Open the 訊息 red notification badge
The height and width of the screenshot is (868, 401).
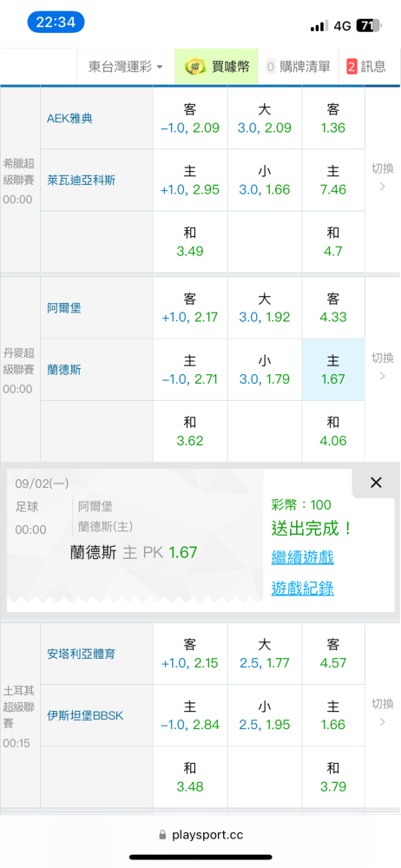pyautogui.click(x=352, y=67)
